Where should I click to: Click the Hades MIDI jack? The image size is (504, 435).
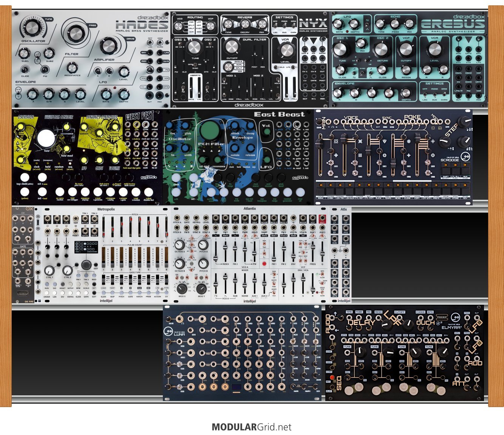tap(160, 96)
